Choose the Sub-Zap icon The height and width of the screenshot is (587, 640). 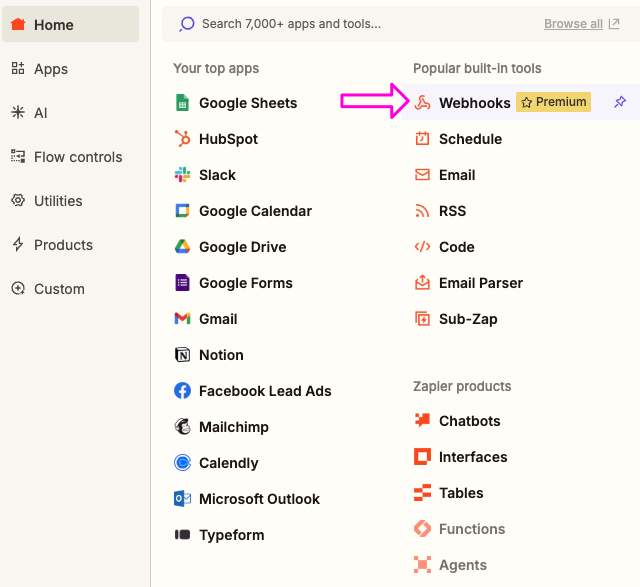(422, 318)
